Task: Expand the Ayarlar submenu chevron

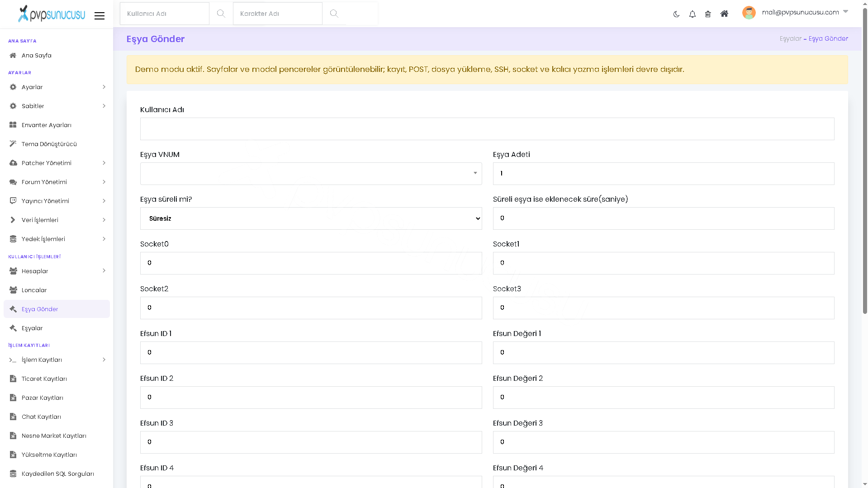Action: point(104,87)
